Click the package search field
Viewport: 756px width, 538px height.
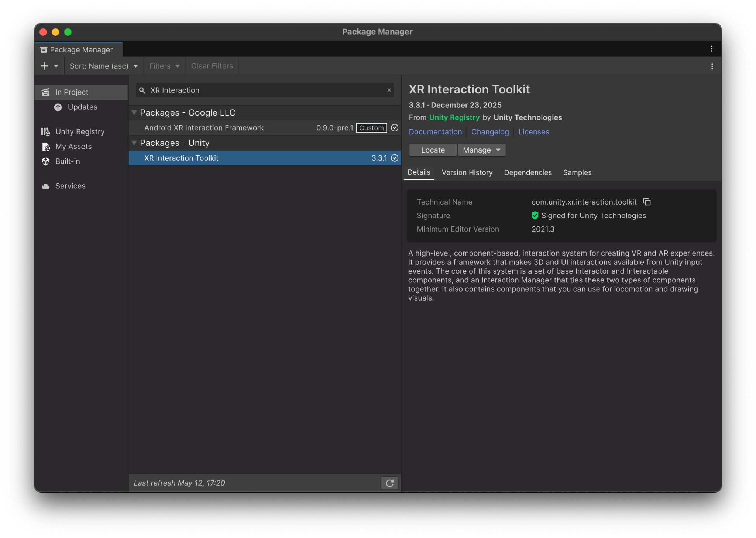tap(264, 90)
